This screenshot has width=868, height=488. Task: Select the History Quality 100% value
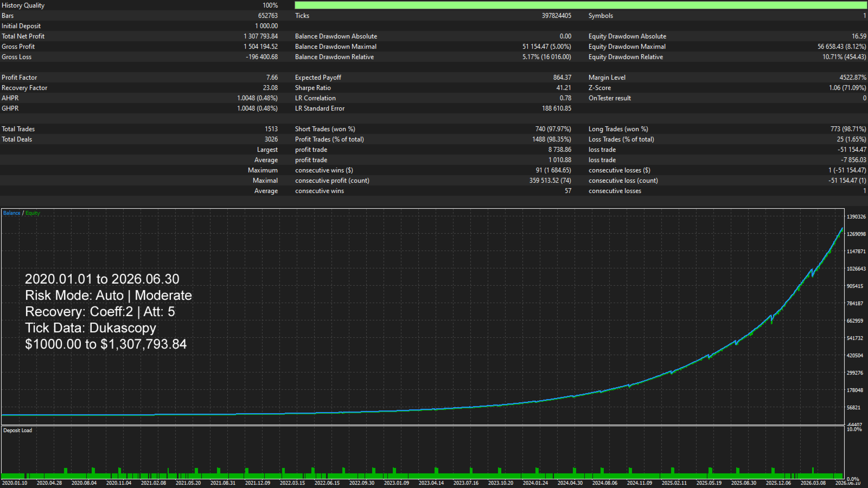270,5
